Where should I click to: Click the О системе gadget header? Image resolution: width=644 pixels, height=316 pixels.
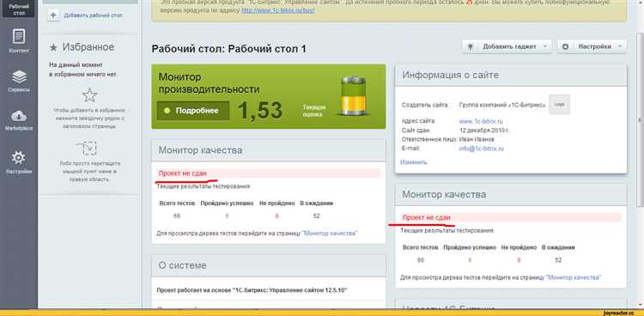click(x=269, y=265)
